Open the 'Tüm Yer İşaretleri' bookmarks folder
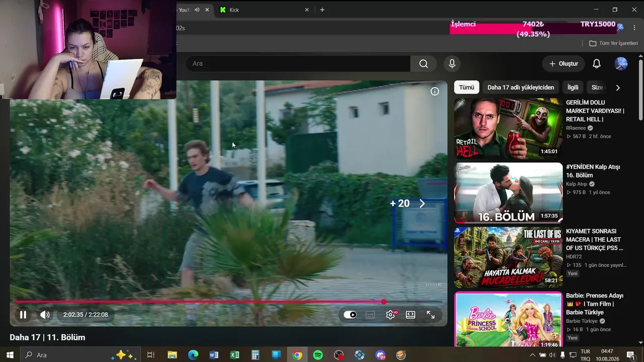Screen dimensions: 644x362 pyautogui.click(x=613, y=43)
